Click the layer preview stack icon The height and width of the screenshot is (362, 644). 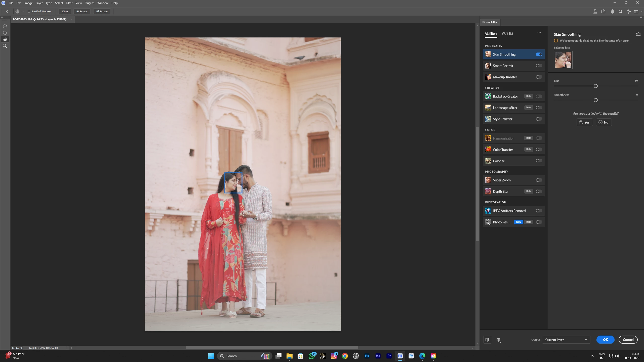pyautogui.click(x=499, y=340)
